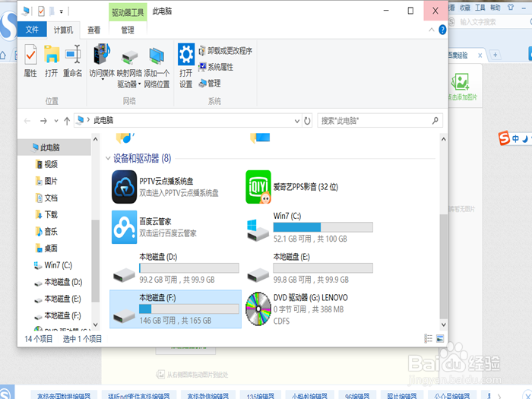
Task: Click 此电脑 in the address bar
Action: pyautogui.click(x=103, y=120)
